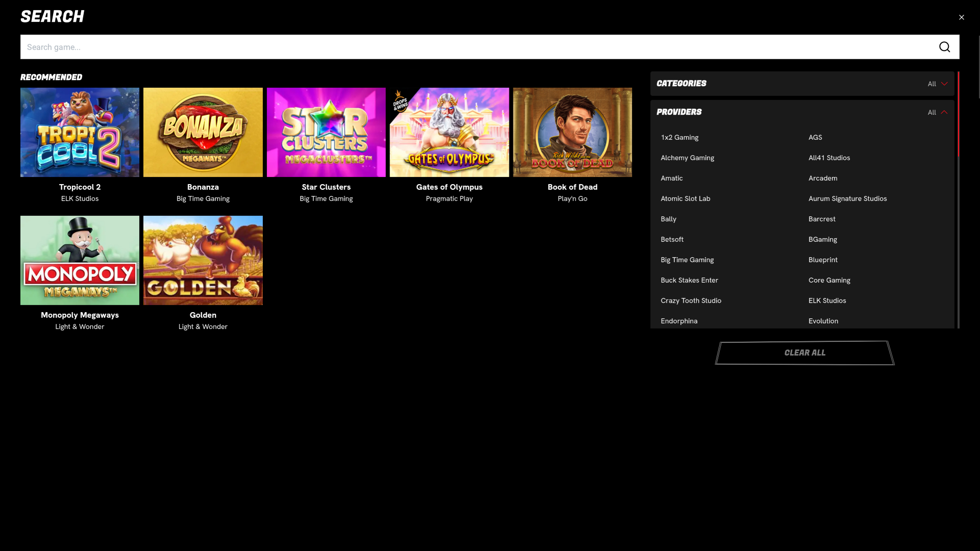Open the Tropicool 2 game
Viewport: 980px width, 551px height.
80,132
